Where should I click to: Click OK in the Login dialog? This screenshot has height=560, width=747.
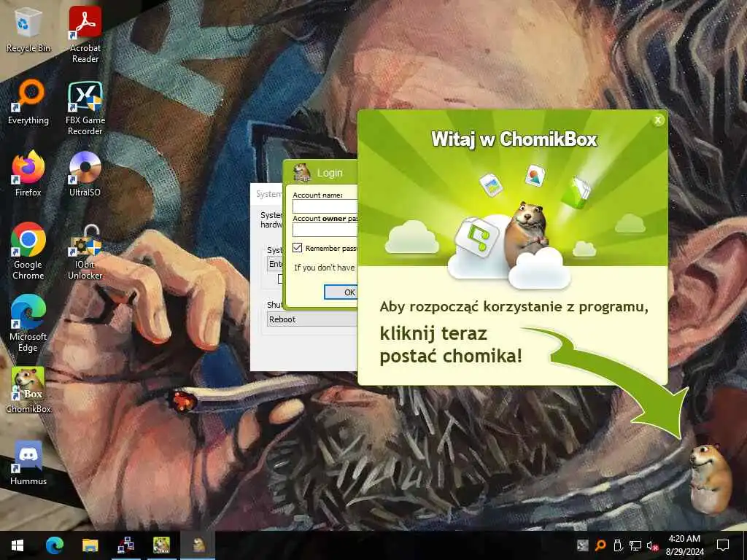point(341,292)
